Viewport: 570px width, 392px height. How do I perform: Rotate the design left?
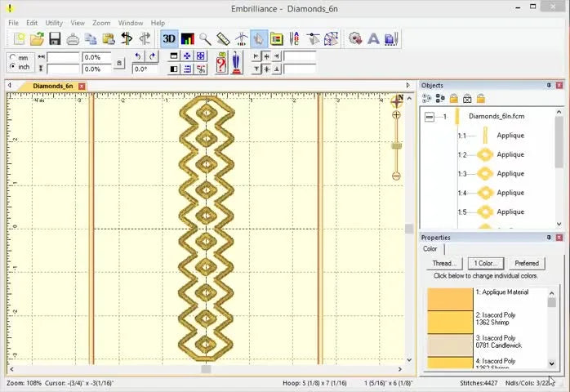click(138, 56)
